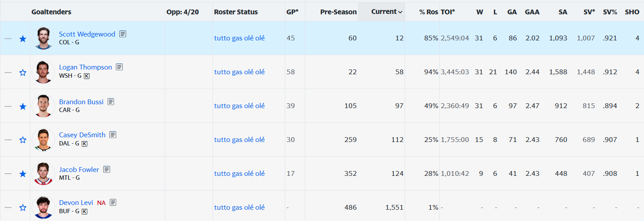This screenshot has width=644, height=221.
Task: Open Brandon Bussi's player notes icon
Action: (111, 102)
